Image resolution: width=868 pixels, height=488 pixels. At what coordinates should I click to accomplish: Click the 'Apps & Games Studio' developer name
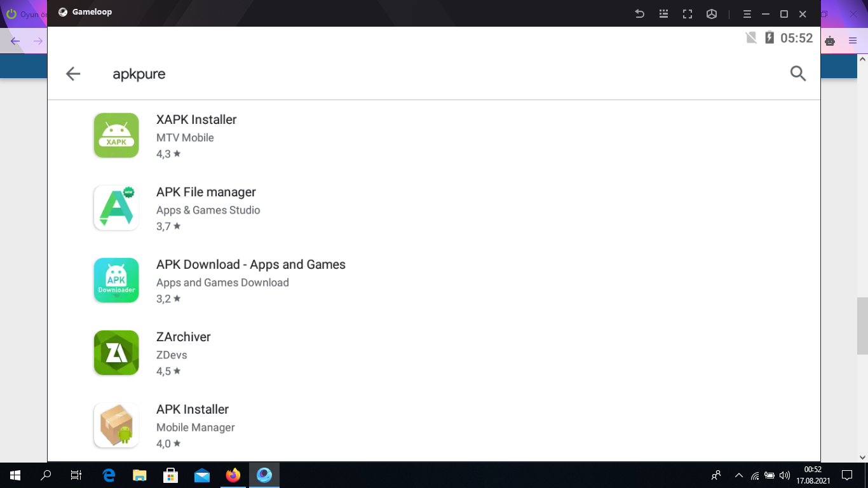(x=208, y=210)
